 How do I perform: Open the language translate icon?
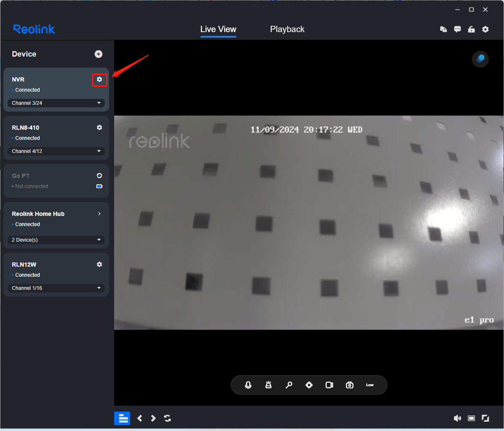pos(443,30)
